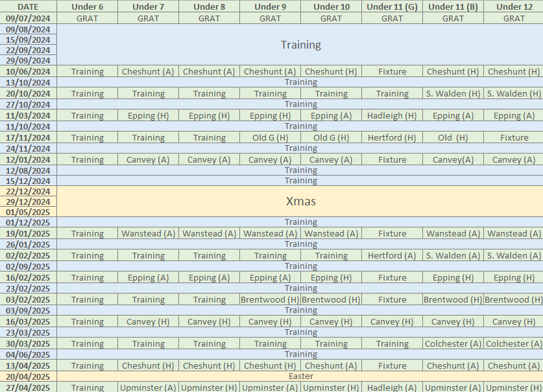Select the Under 7 column header
Viewport: 543px width, 392px height.
coord(147,7)
